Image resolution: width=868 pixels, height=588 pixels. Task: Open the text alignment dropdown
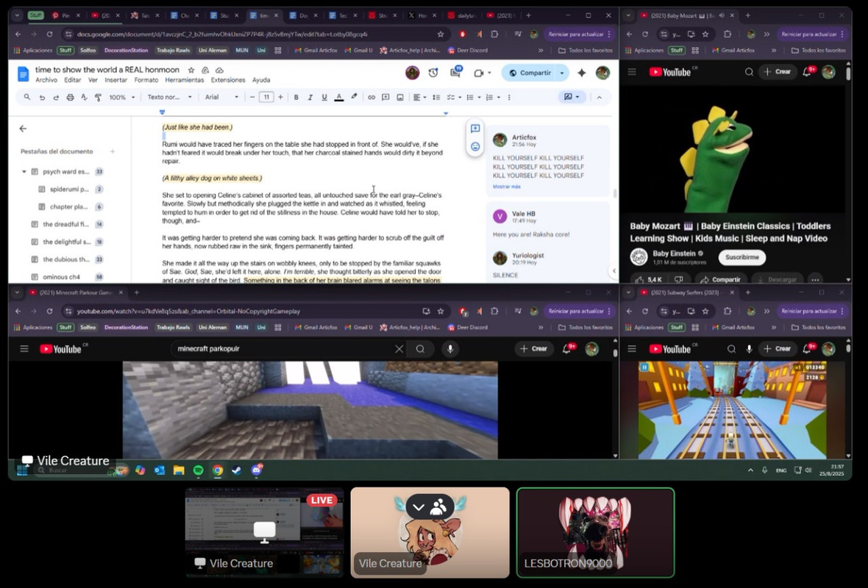pos(419,97)
